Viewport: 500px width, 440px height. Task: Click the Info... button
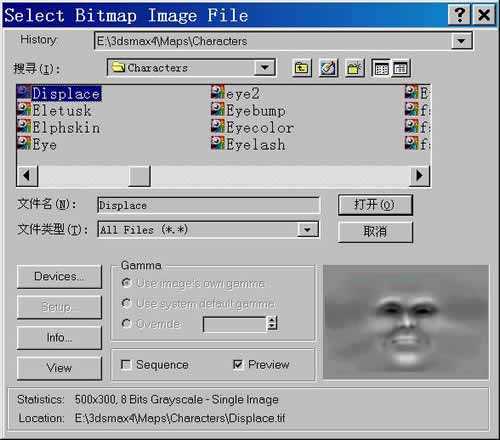click(59, 338)
